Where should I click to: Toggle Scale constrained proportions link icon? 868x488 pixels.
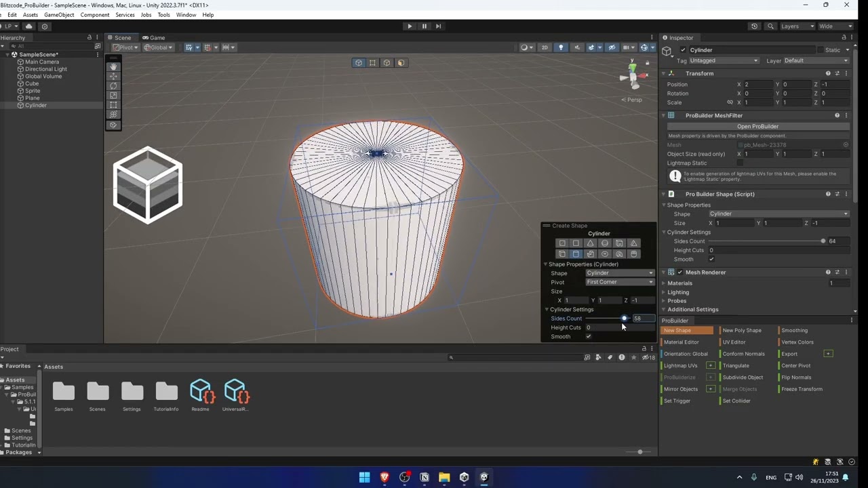coord(730,102)
